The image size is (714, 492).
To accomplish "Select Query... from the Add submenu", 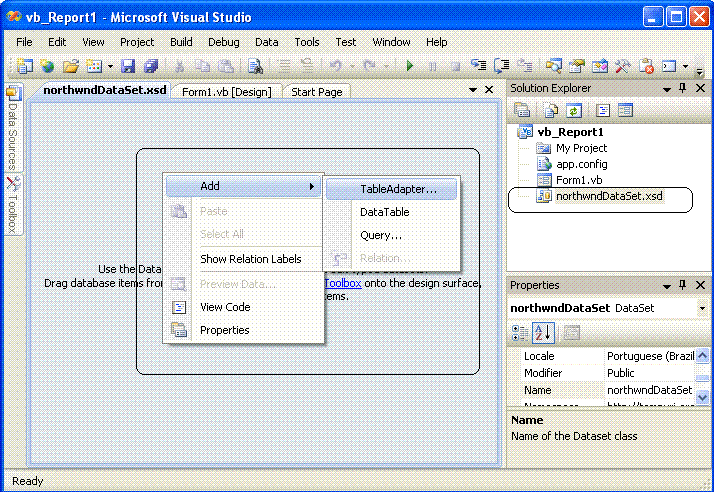I will click(x=392, y=235).
